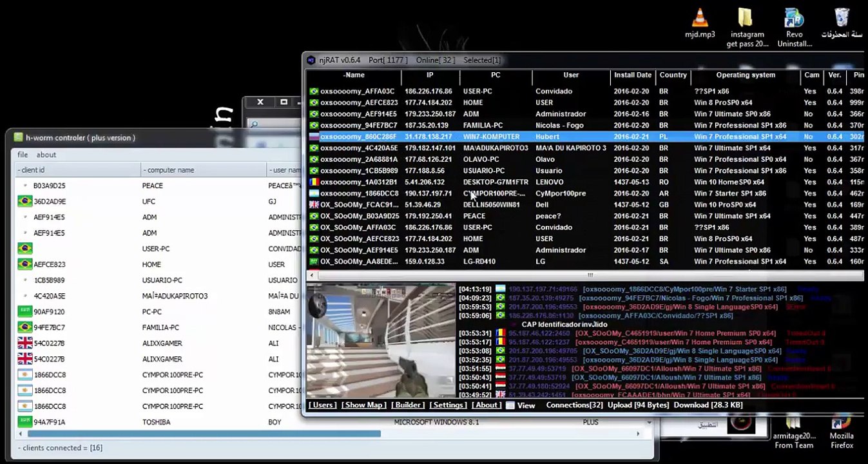Click the user cell 'Hubert' in njRAT
The image size is (868, 464).
pyautogui.click(x=547, y=137)
